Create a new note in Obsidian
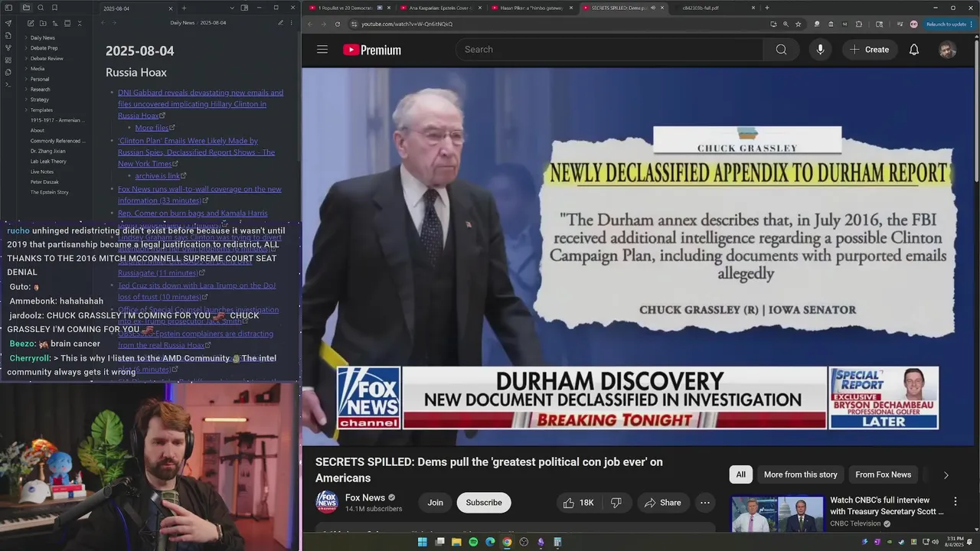Screen dimensions: 980x551 click(31, 24)
